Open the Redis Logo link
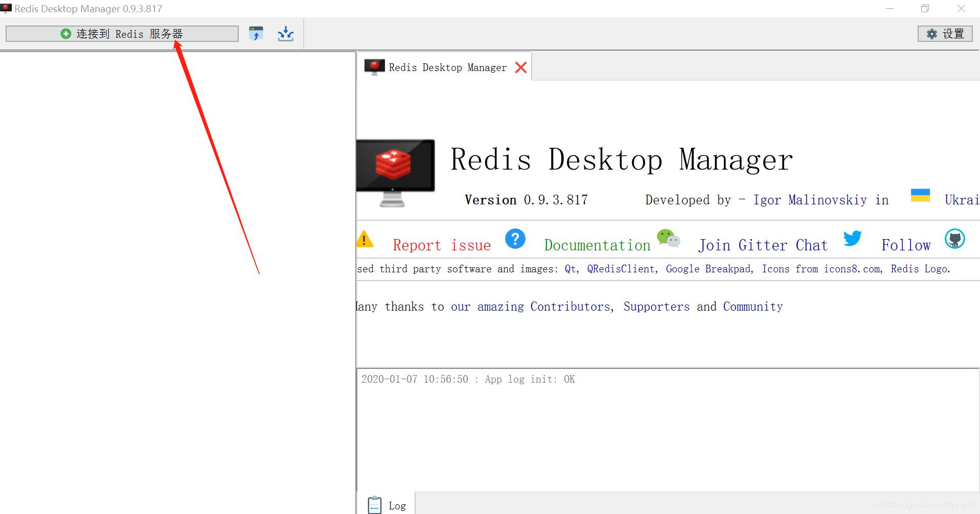Image resolution: width=980 pixels, height=514 pixels. [919, 269]
